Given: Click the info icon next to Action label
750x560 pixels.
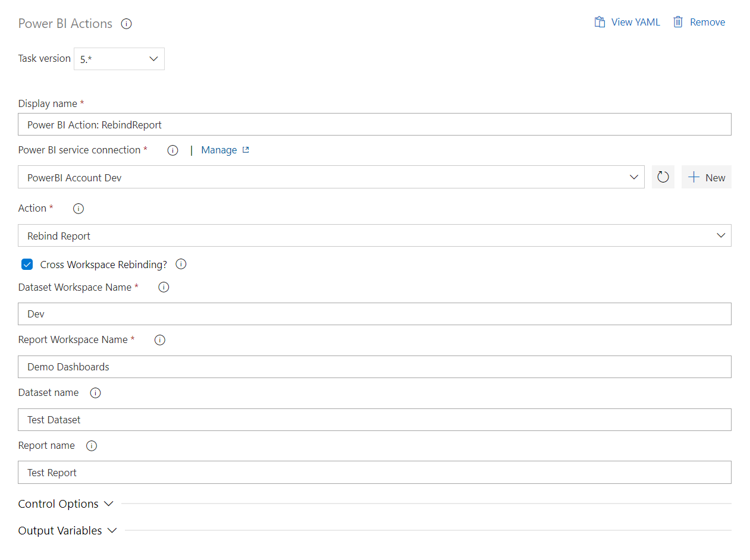Looking at the screenshot, I should 78,208.
